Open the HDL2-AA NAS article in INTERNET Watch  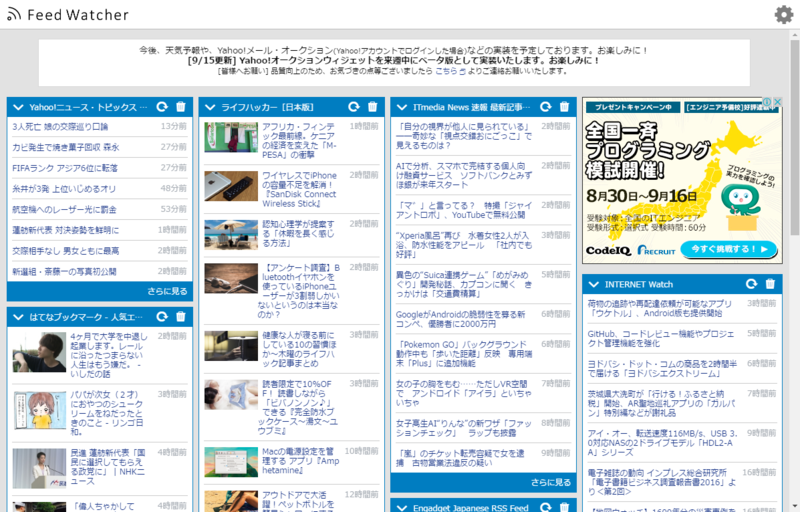pos(662,443)
